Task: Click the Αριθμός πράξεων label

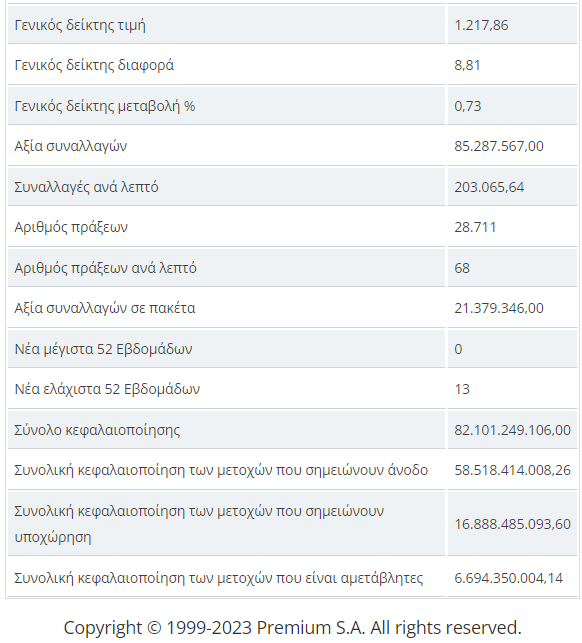Action: pos(71,227)
